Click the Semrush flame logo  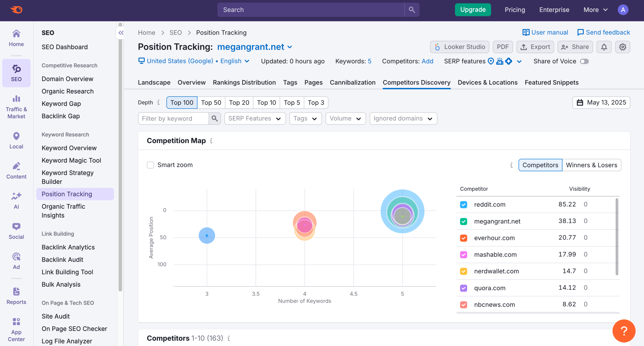[16, 10]
